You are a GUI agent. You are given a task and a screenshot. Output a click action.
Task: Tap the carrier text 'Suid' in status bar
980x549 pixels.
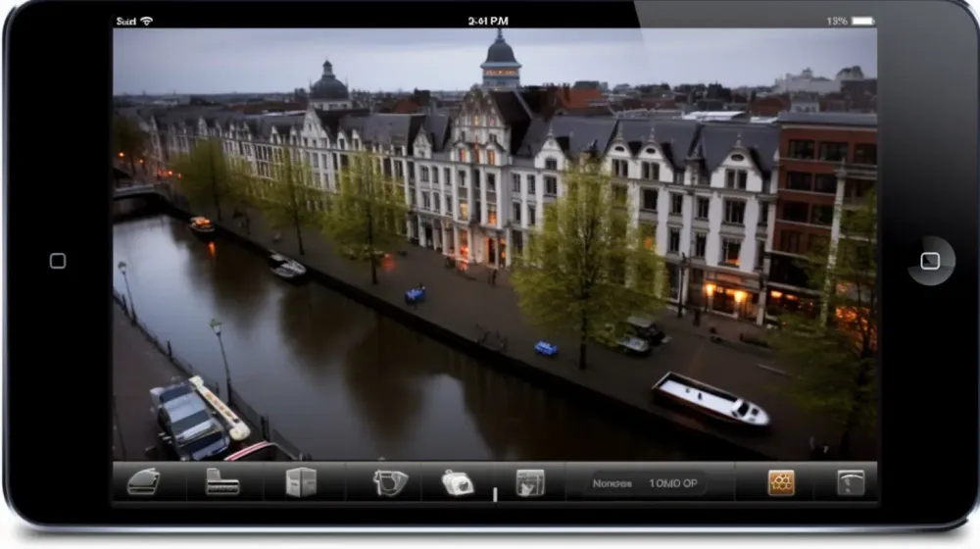pos(125,22)
